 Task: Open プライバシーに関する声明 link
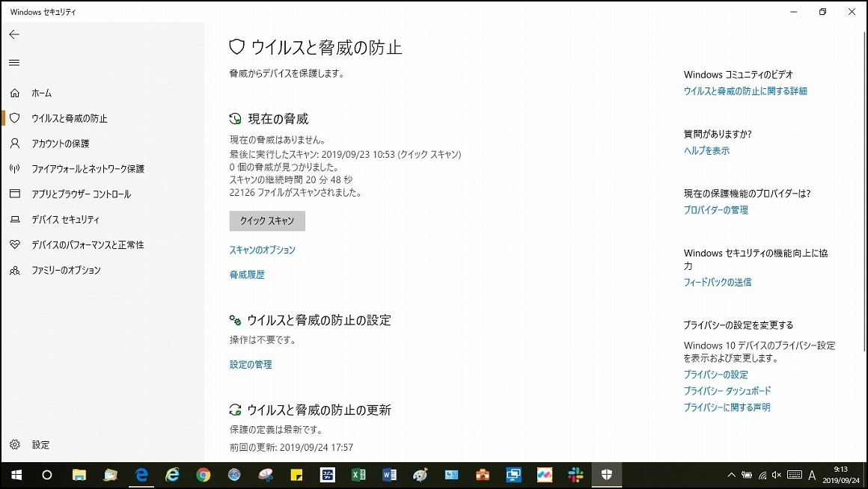(x=727, y=407)
